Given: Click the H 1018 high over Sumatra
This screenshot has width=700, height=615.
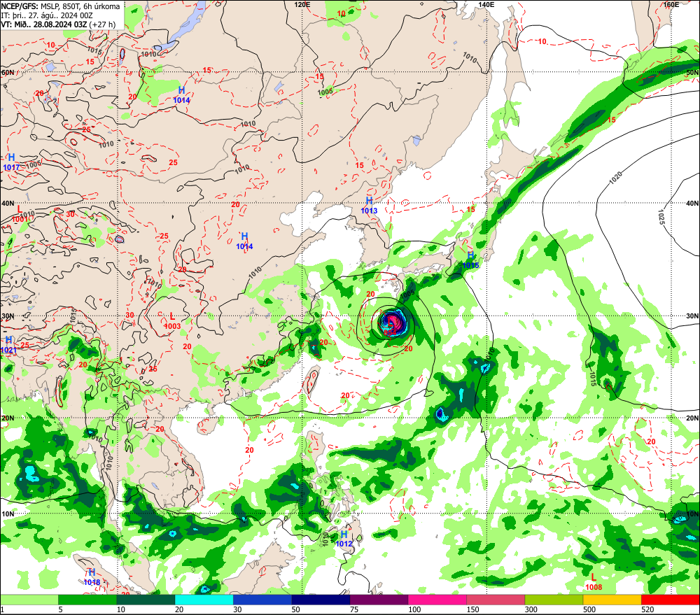Looking at the screenshot, I should coord(92,577).
